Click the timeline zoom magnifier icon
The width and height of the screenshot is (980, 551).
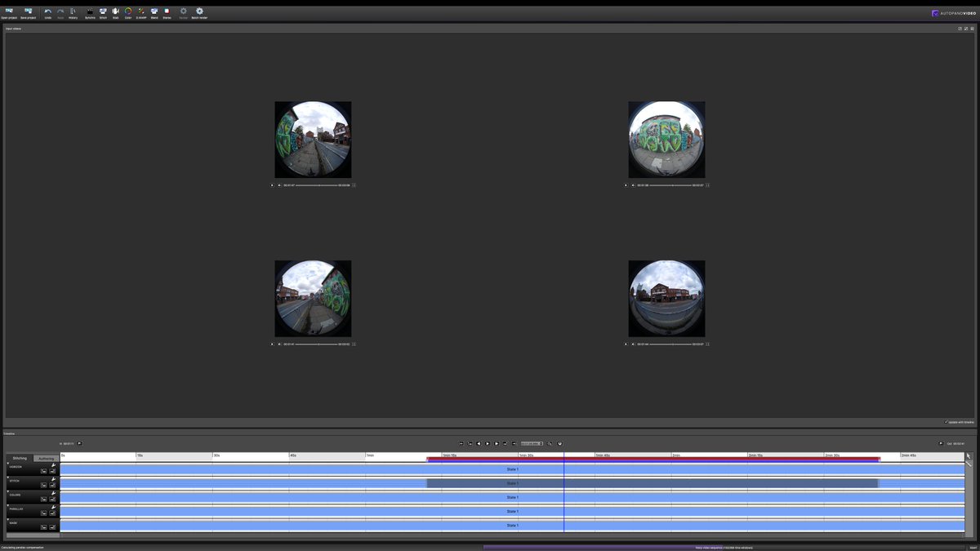pyautogui.click(x=550, y=443)
